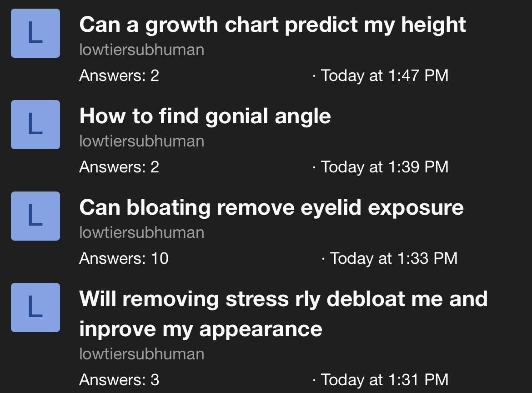Click "Today at 1:33 PM" timestamp
Viewport: 532px width, 393px height.
pos(394,258)
